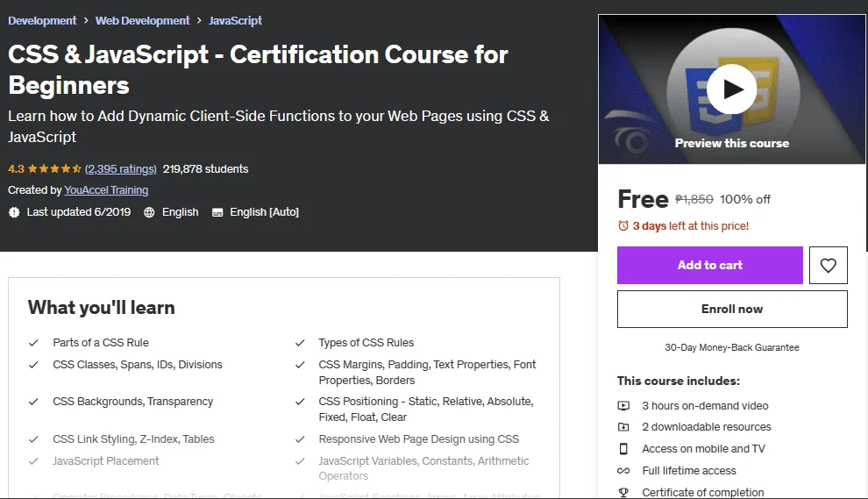This screenshot has width=868, height=499.
Task: Click the crossed-out ₱1,850 original price
Action: tap(694, 199)
